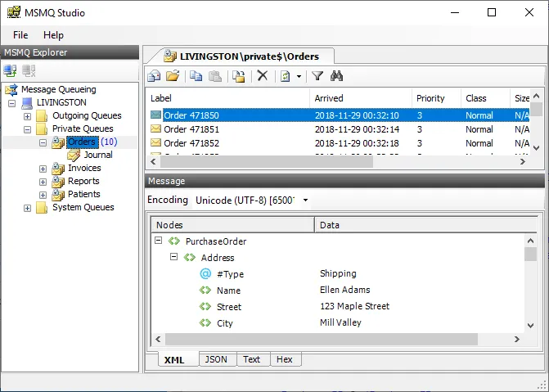Expand the Patients queue node
This screenshot has width=549, height=392.
(x=43, y=195)
